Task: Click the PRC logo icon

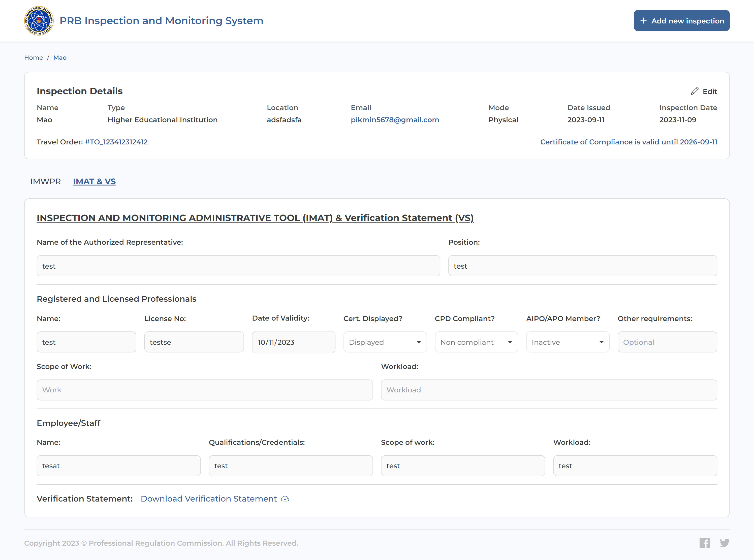Action: tap(39, 21)
